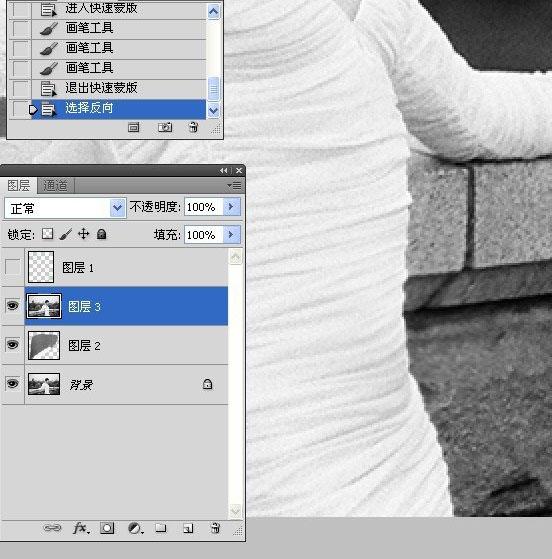Create new snapshot camera icon in History
The width and height of the screenshot is (552, 559).
(x=165, y=127)
